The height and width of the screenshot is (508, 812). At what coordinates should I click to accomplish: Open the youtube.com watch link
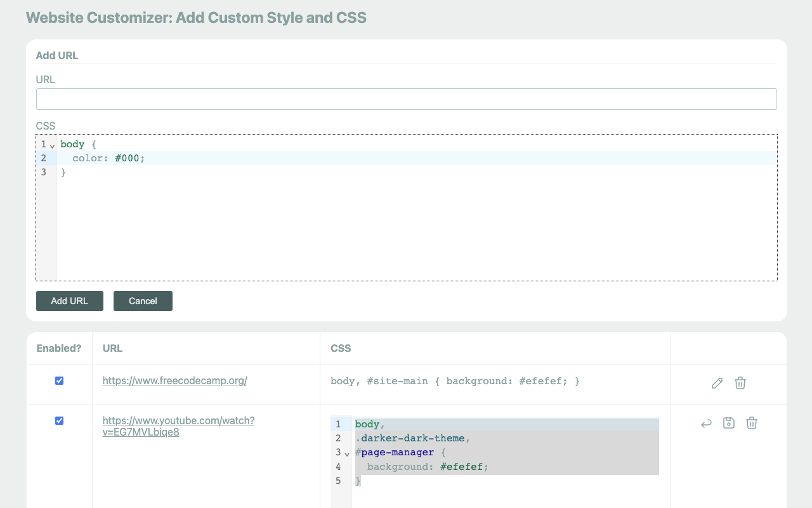click(178, 426)
